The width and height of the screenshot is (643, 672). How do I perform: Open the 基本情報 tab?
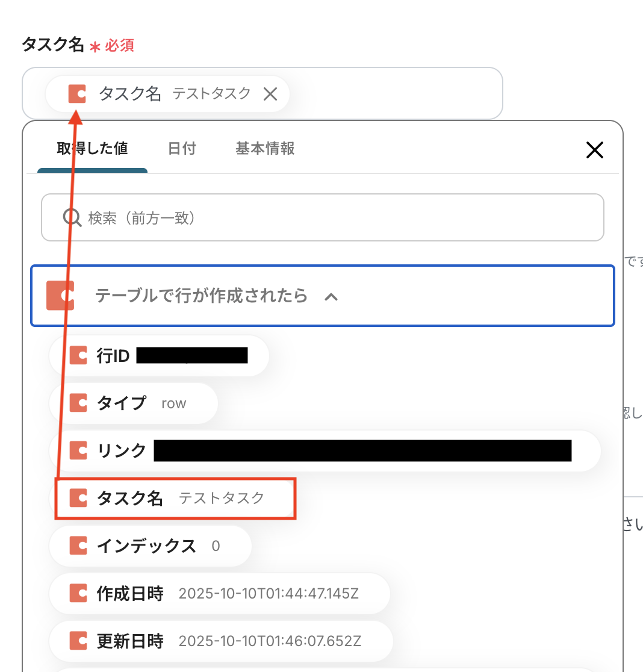click(265, 148)
